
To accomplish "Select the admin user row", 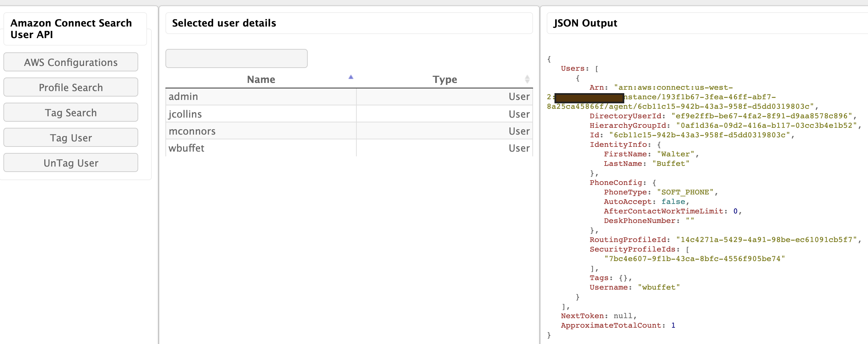I will 349,97.
